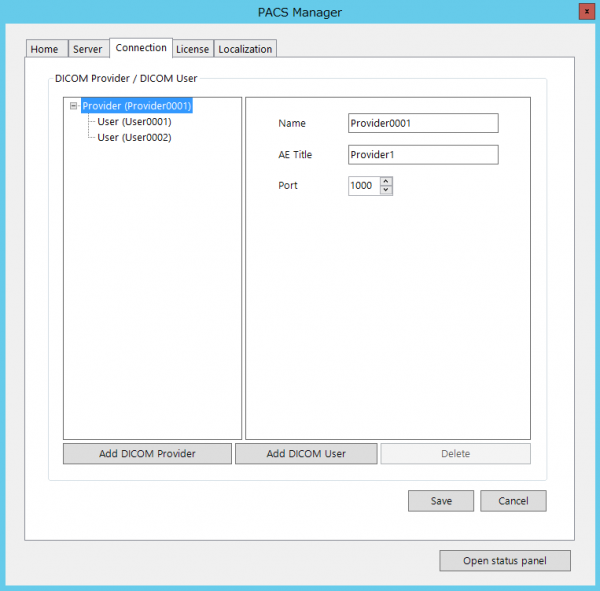Open the Localization tab

tap(245, 49)
